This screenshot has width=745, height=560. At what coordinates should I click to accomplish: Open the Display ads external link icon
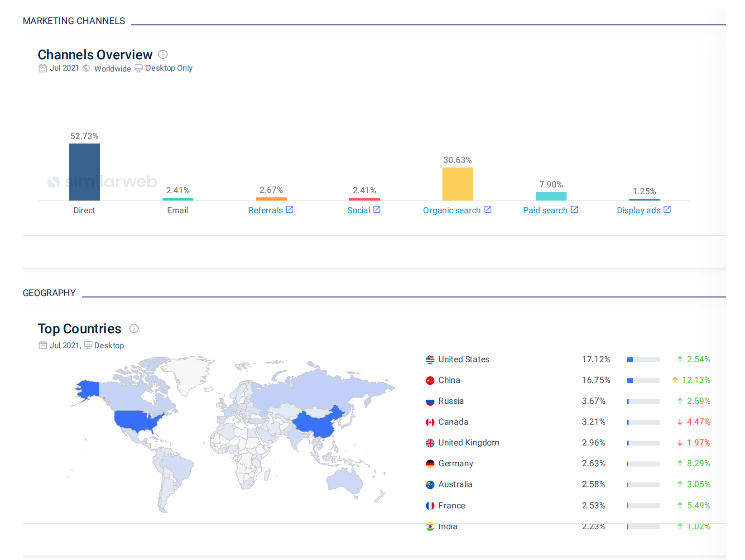[667, 210]
